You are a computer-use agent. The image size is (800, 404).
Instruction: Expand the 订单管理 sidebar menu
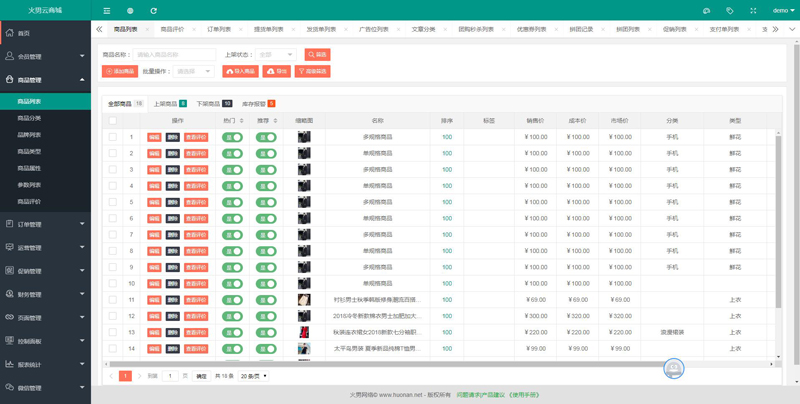(x=45, y=224)
